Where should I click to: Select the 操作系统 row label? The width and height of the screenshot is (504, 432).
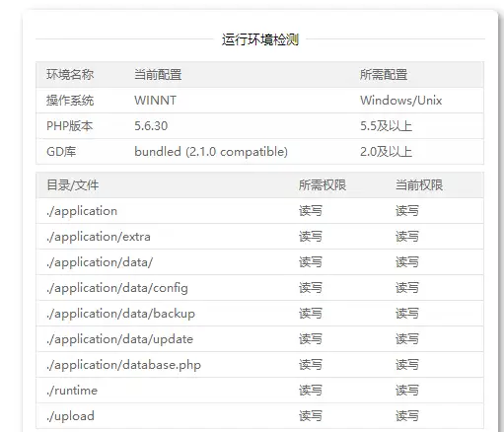70,101
